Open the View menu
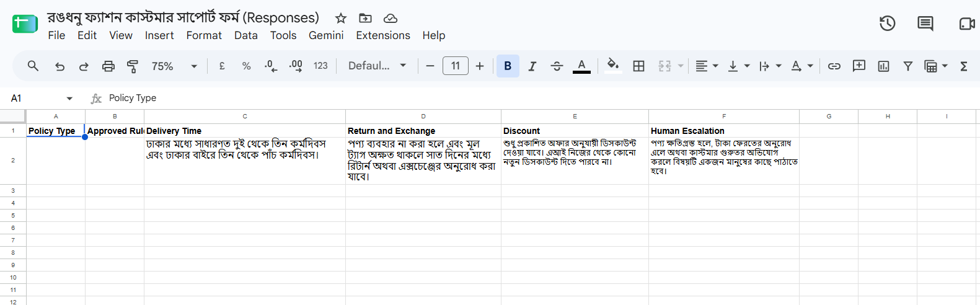This screenshot has width=980, height=305. [121, 35]
